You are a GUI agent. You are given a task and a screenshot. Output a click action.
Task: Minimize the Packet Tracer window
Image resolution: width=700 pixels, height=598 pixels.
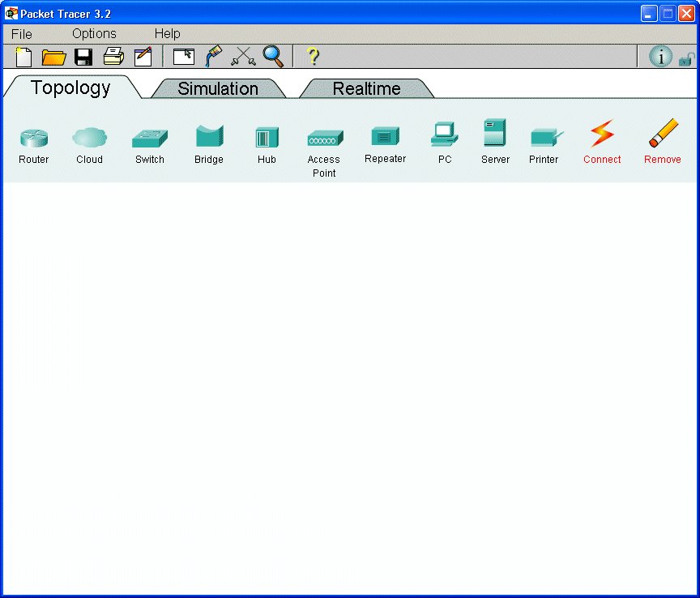(x=649, y=14)
